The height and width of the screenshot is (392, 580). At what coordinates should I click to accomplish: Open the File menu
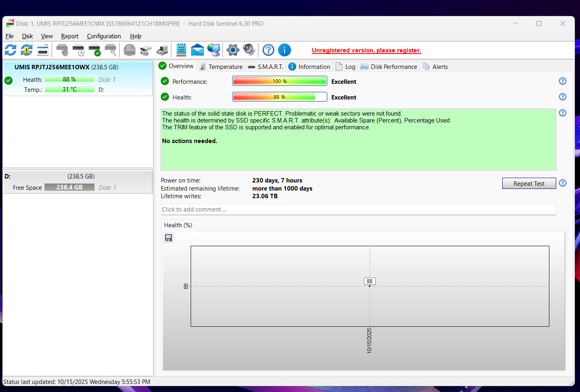(10, 36)
